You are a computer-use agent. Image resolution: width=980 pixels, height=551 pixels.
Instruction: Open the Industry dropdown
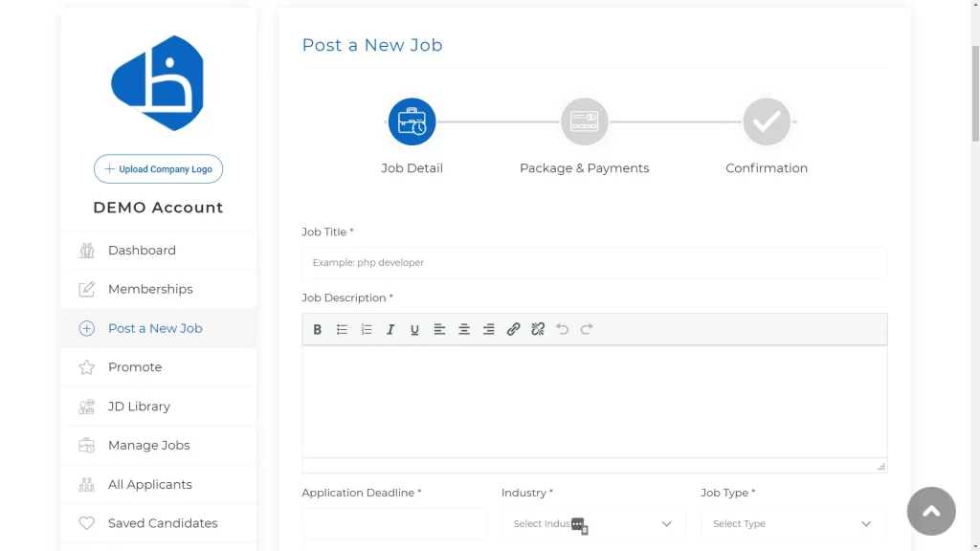593,523
